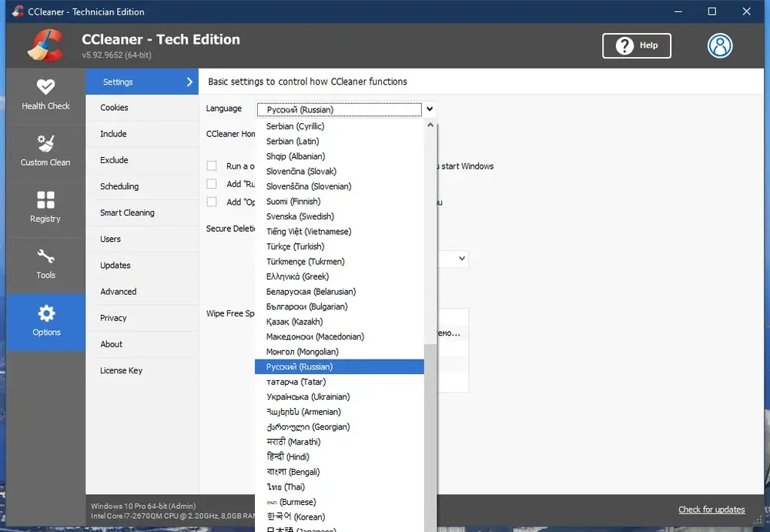The image size is (770, 532).
Task: Open the Custom Clean broom icon
Action: pos(45,143)
